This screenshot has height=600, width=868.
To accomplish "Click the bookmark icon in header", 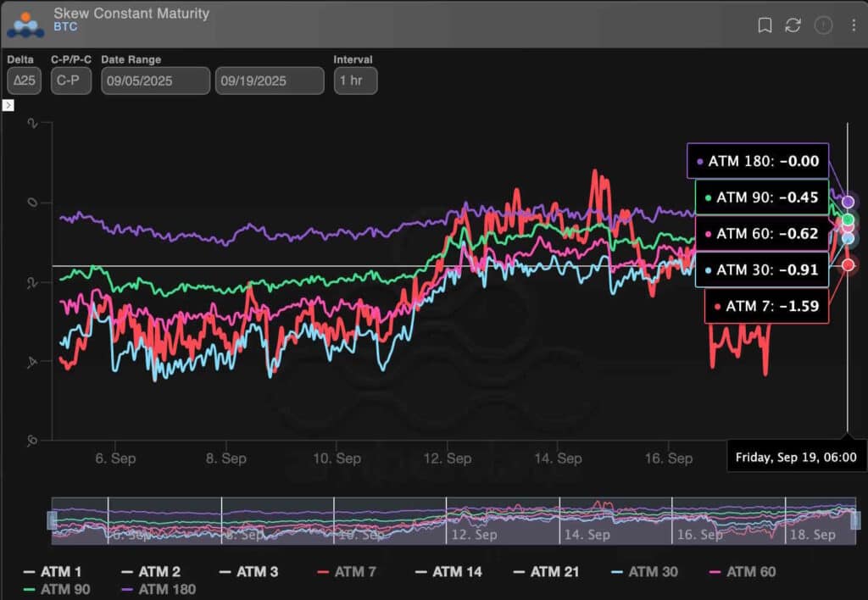I will [x=765, y=25].
